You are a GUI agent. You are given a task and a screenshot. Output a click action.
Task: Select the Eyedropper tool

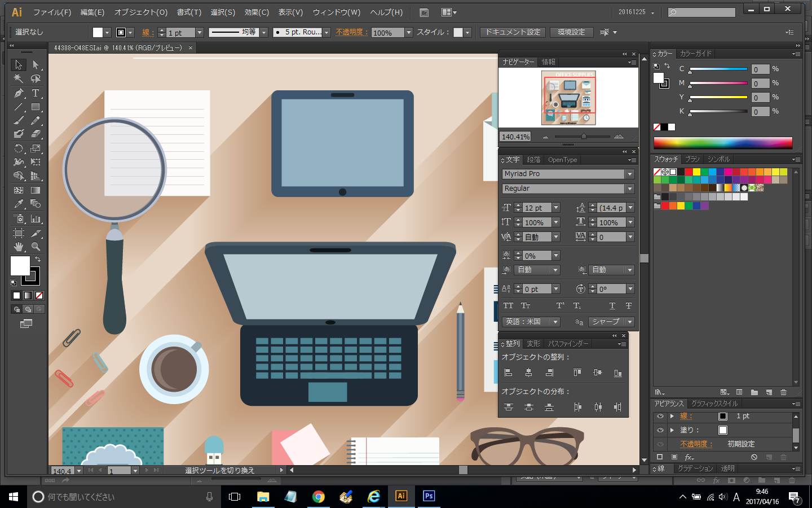coord(19,204)
